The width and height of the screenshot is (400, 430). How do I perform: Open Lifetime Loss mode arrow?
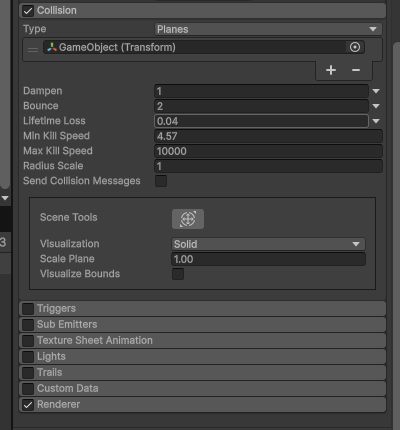click(x=376, y=121)
